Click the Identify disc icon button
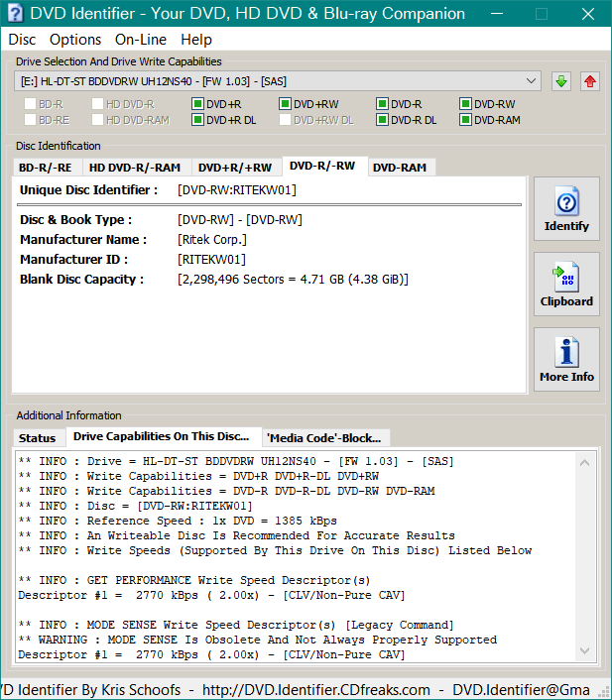This screenshot has width=612, height=700. click(x=566, y=209)
